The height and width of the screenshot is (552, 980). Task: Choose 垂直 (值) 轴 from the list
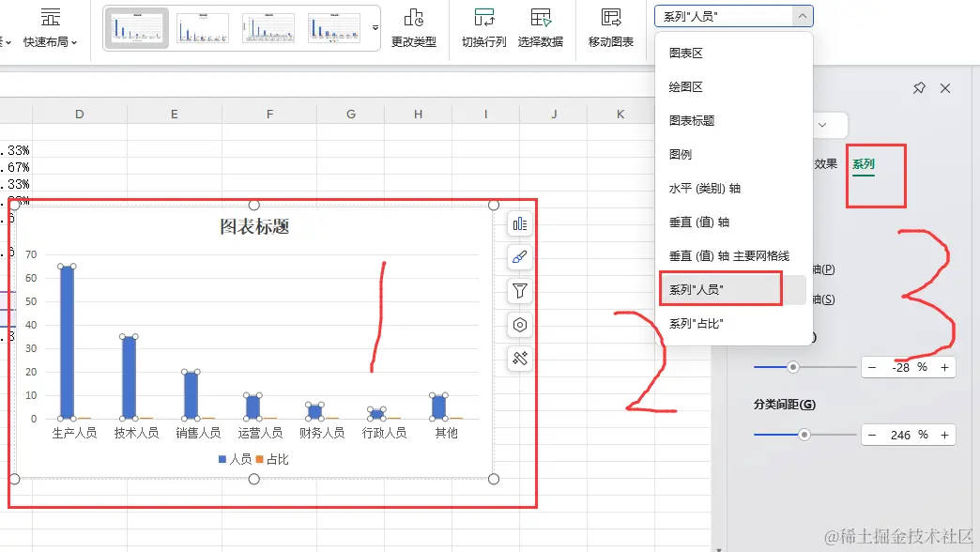click(x=698, y=222)
